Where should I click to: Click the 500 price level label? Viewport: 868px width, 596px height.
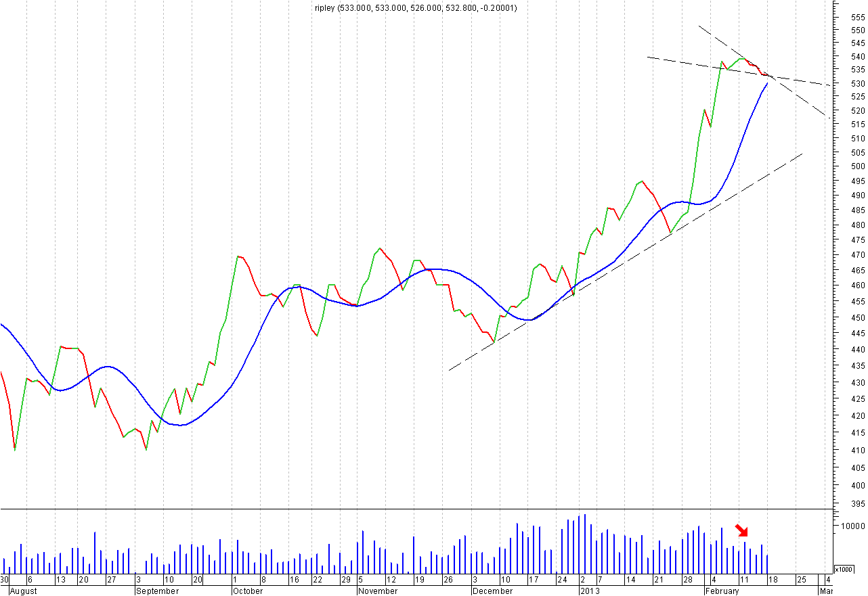coord(857,166)
